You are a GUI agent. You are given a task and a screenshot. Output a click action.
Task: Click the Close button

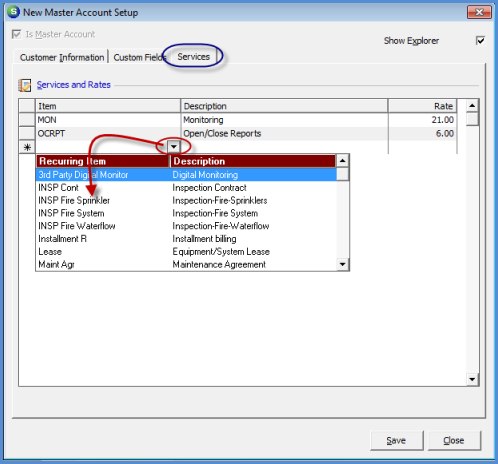click(x=454, y=441)
